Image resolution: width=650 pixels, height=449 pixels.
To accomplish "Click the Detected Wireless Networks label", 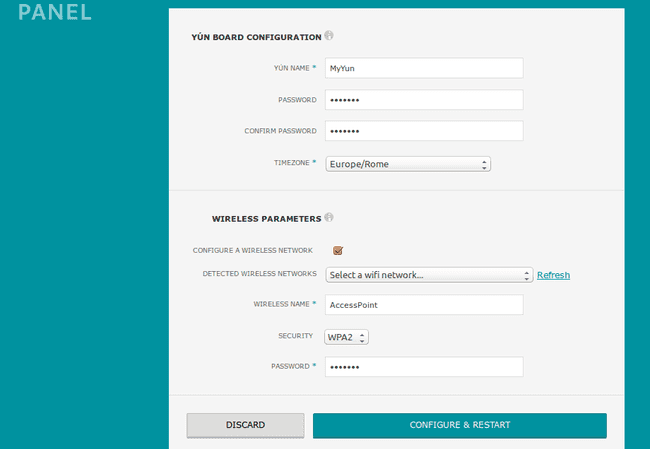I will pos(259,274).
